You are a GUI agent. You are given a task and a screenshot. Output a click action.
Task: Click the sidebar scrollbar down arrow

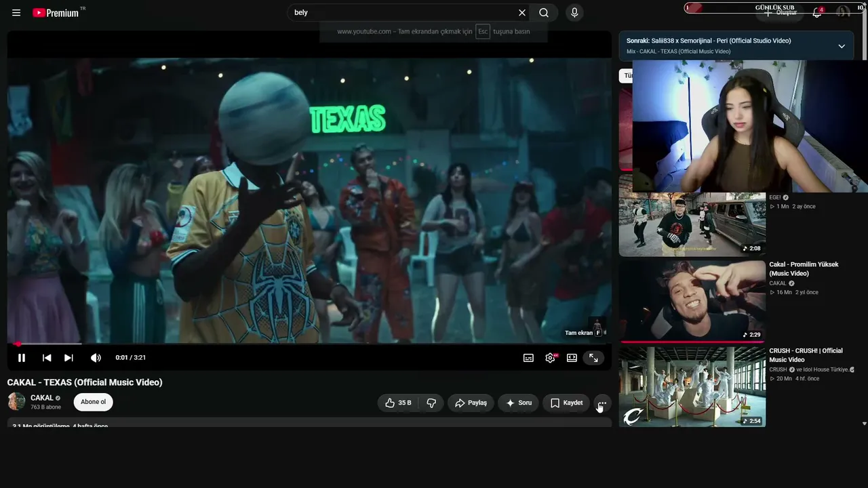pyautogui.click(x=865, y=424)
